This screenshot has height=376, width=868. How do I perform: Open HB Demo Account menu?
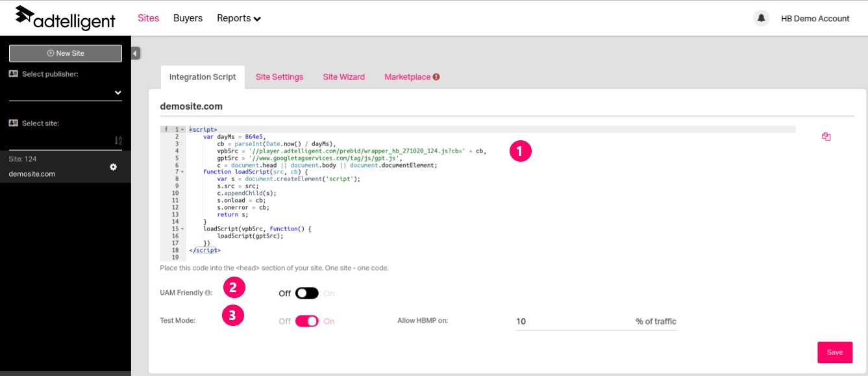815,18
